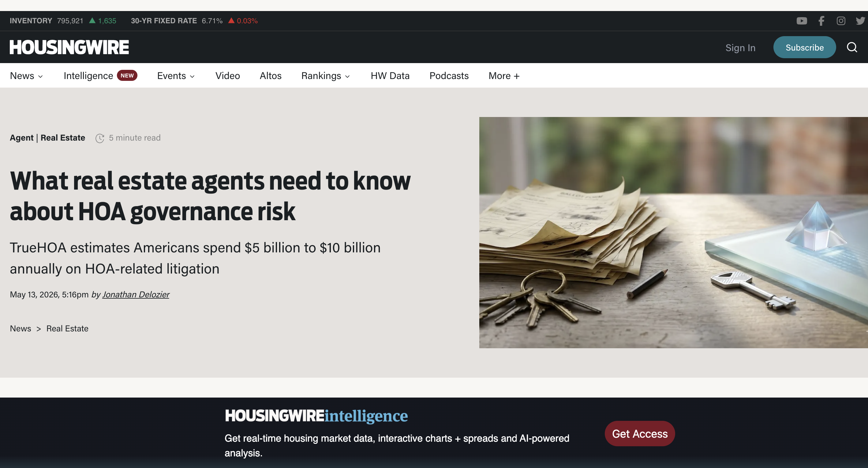The height and width of the screenshot is (468, 868).
Task: Expand the Events dropdown menu
Action: point(176,76)
